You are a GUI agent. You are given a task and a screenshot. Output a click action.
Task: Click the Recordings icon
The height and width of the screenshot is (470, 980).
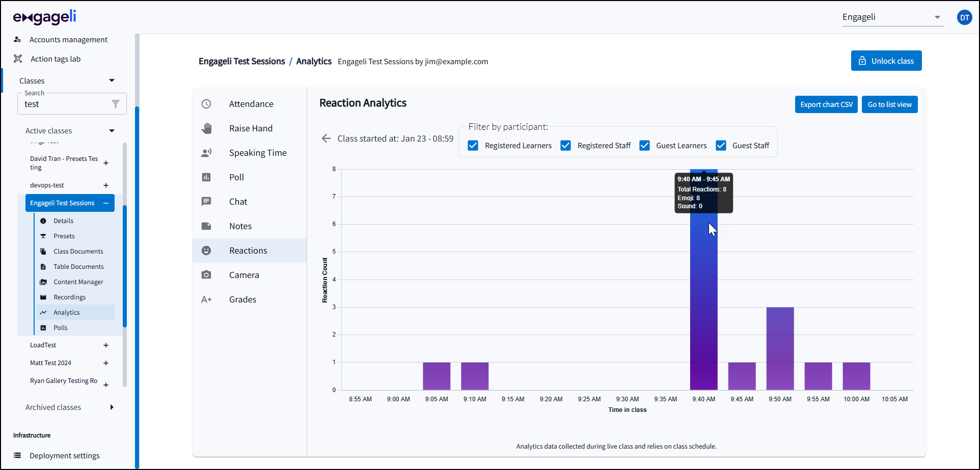(x=43, y=297)
